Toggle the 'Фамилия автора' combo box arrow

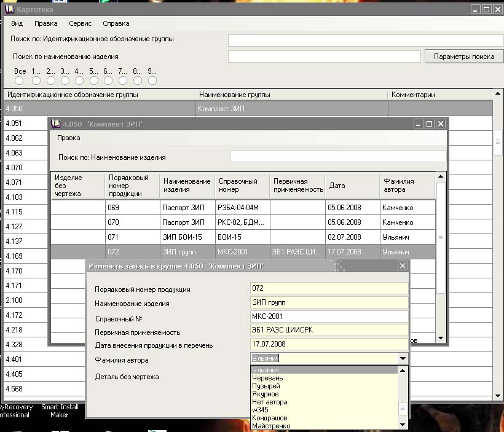tap(403, 358)
